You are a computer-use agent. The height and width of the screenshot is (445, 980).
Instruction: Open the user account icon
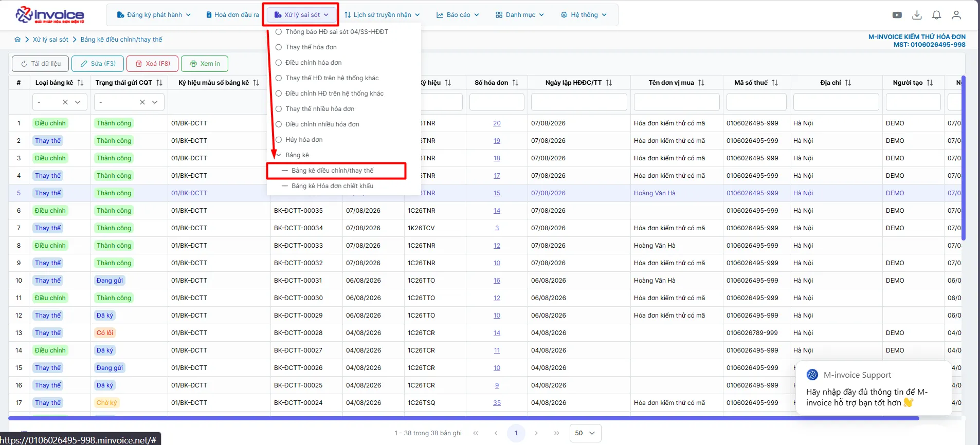(956, 15)
